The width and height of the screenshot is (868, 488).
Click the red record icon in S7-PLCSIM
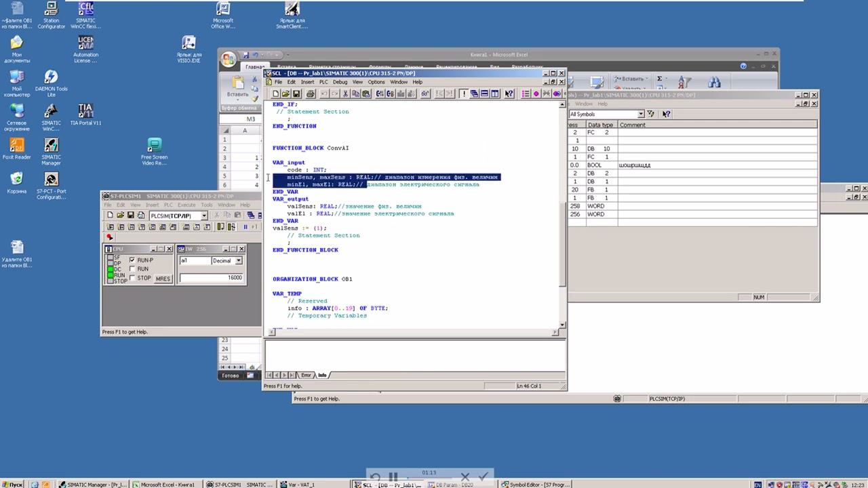[110, 237]
